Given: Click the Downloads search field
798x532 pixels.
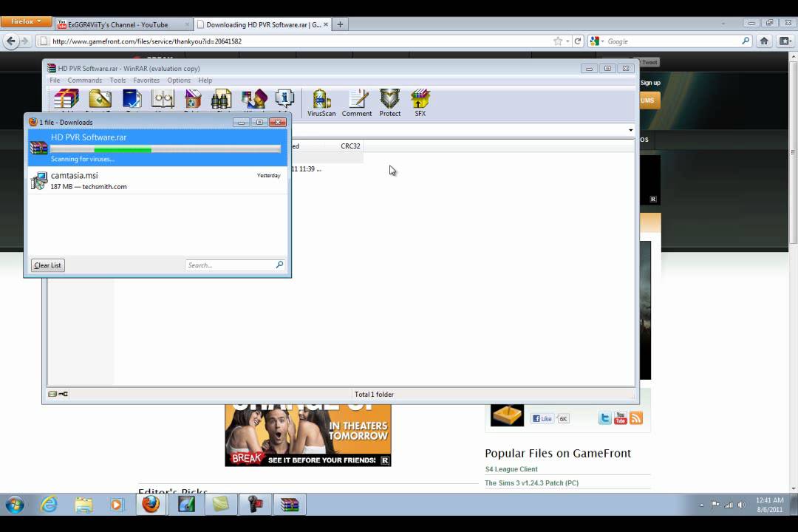Looking at the screenshot, I should coord(230,265).
